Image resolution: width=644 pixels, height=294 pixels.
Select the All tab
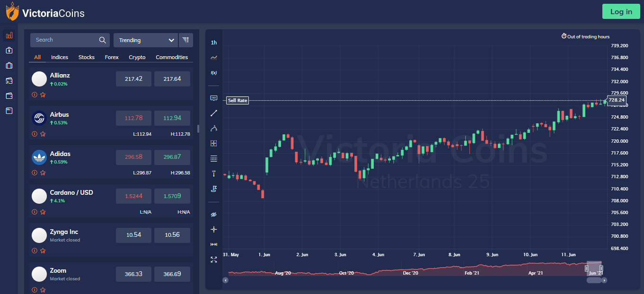click(x=37, y=57)
